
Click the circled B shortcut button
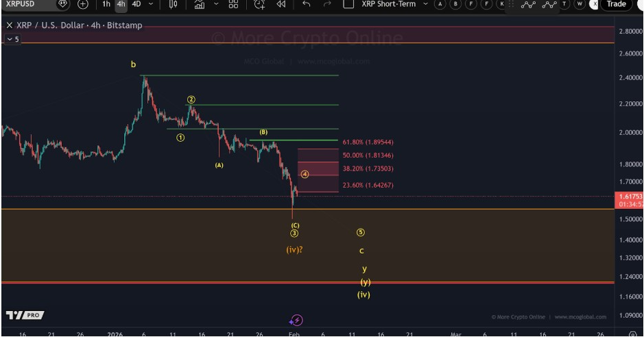(455, 4)
